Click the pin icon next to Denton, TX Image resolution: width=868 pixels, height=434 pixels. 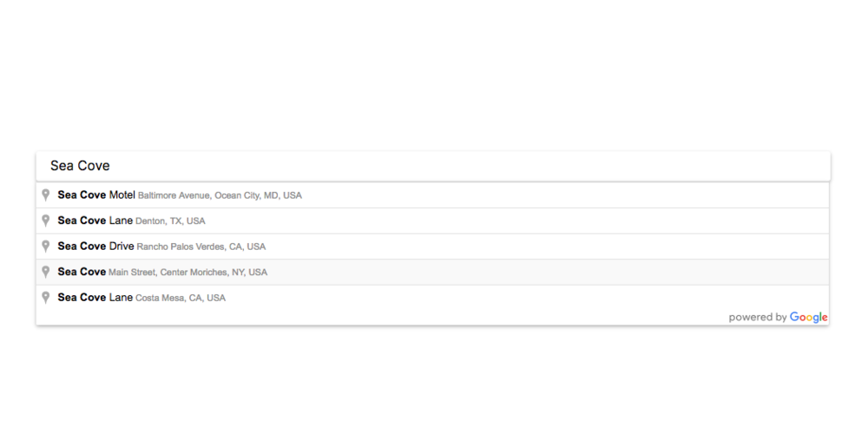46,220
